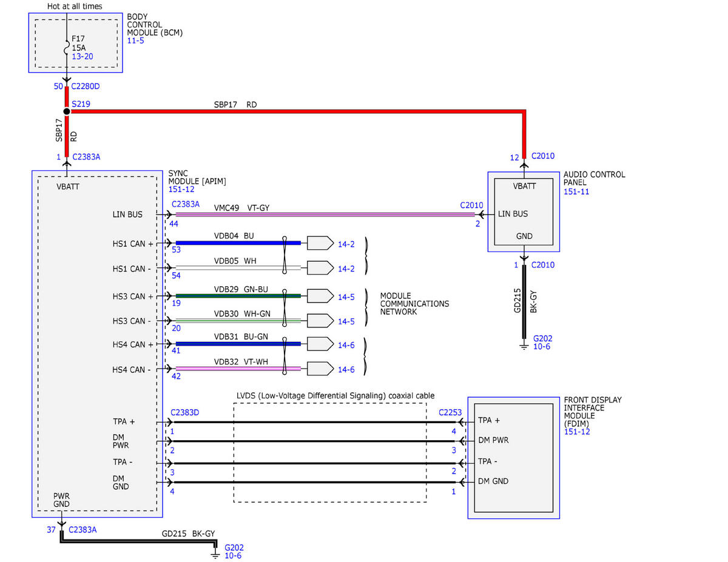Follow the 14-2 reference on the VDB05 WH wire

coord(346,268)
